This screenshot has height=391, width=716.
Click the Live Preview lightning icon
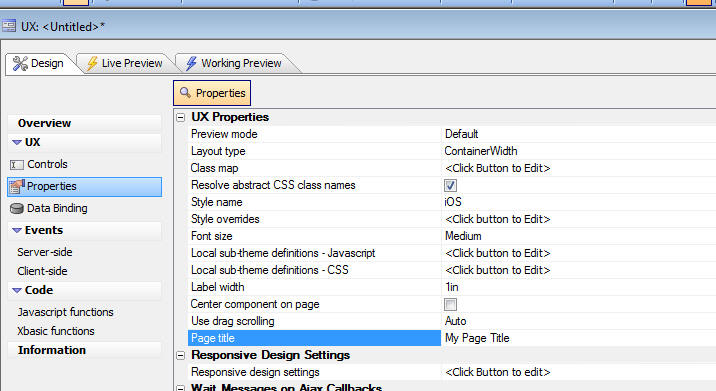point(92,63)
